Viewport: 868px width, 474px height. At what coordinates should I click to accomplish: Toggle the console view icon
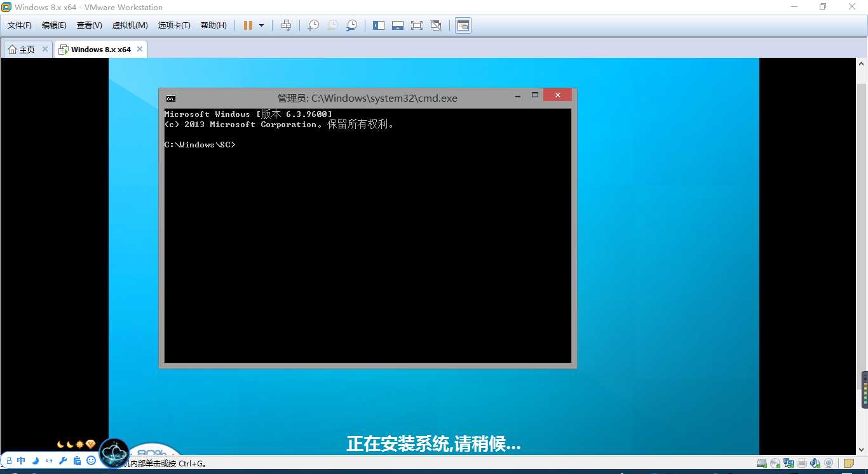tap(463, 25)
